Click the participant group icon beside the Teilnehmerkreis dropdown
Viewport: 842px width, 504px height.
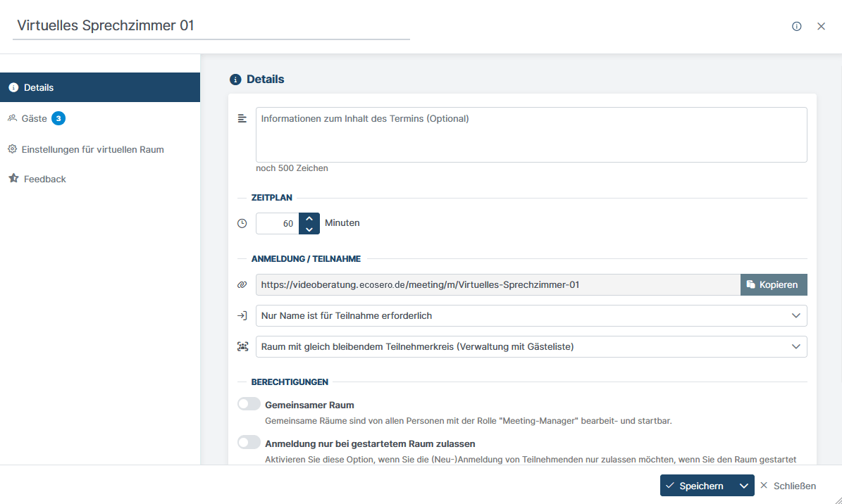[x=242, y=346]
